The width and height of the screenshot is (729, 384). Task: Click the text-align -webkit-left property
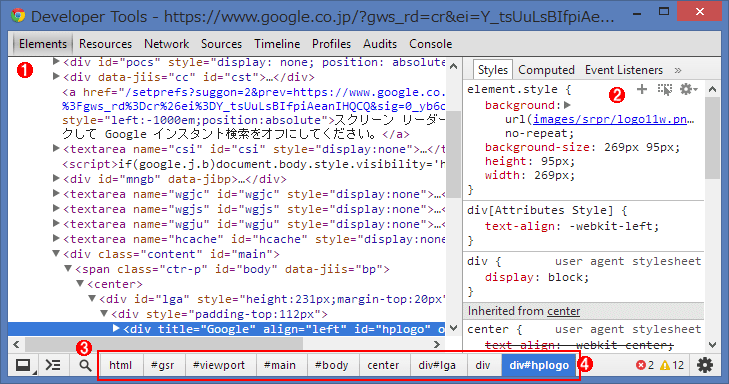[572, 226]
